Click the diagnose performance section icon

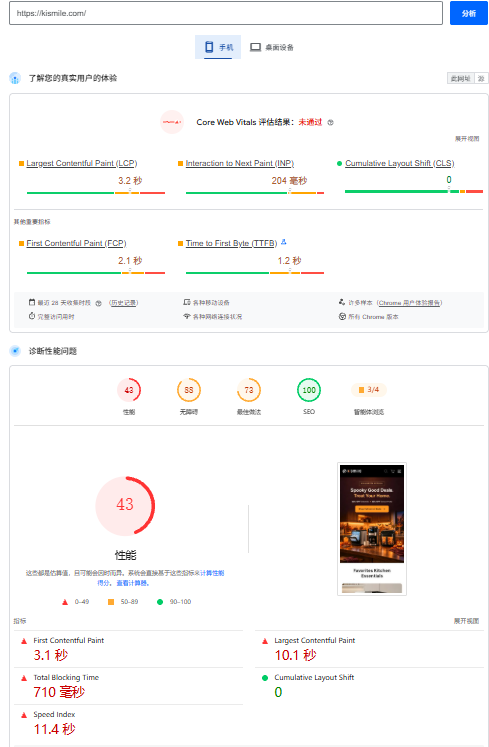(x=15, y=351)
